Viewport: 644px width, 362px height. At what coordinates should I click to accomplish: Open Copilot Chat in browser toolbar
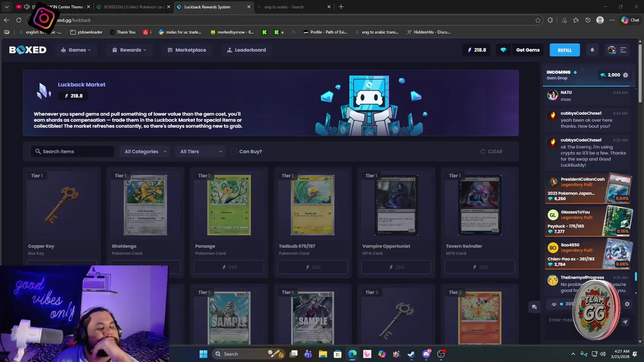click(x=630, y=20)
